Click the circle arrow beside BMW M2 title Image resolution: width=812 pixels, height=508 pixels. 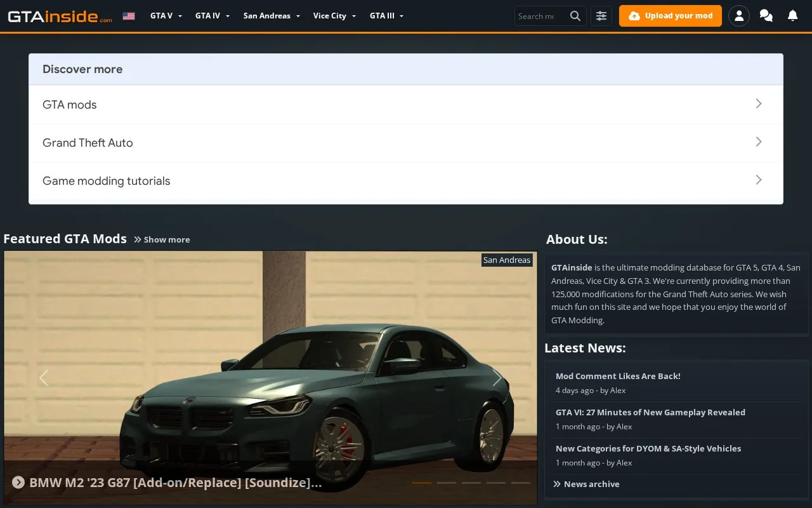pos(18,483)
